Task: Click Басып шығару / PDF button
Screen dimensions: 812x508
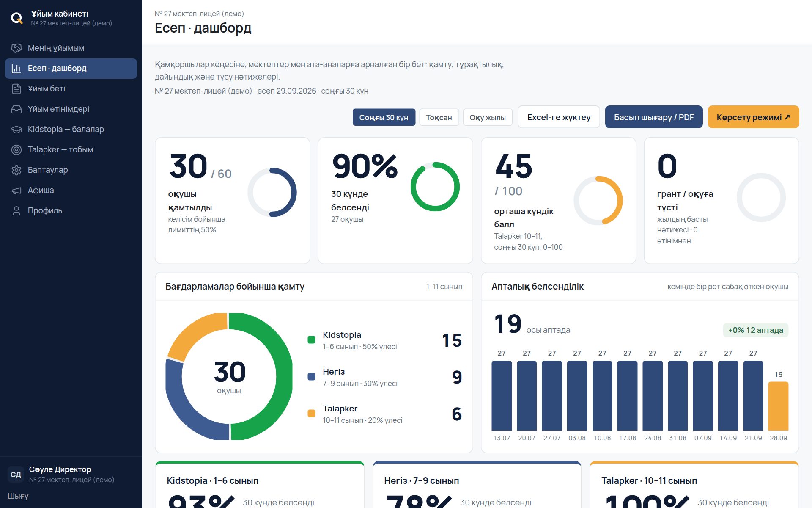Action: click(x=654, y=117)
